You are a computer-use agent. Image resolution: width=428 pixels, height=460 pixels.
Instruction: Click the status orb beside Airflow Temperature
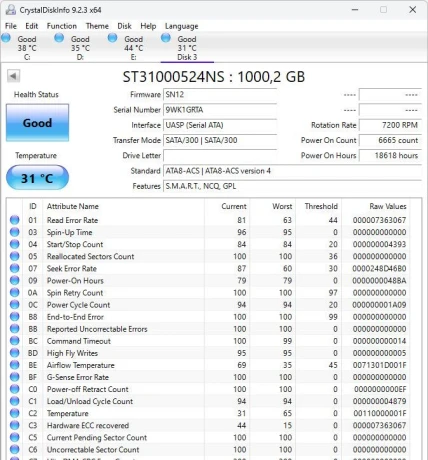(x=15, y=365)
